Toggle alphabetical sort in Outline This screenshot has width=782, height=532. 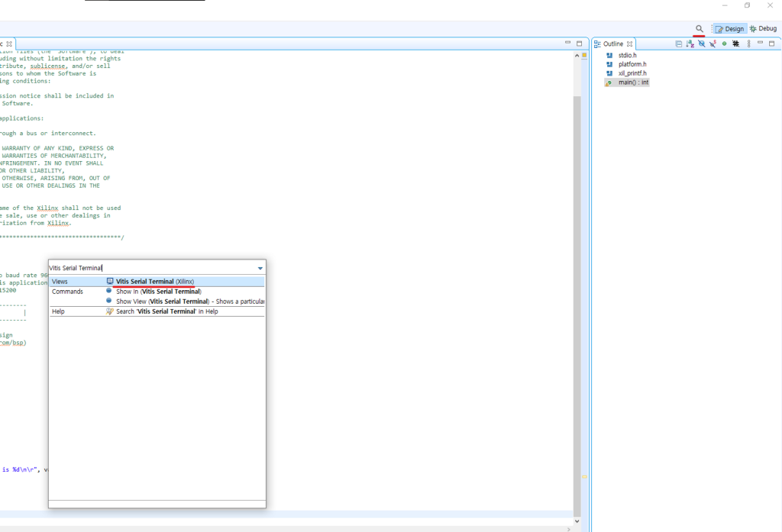[x=690, y=44]
